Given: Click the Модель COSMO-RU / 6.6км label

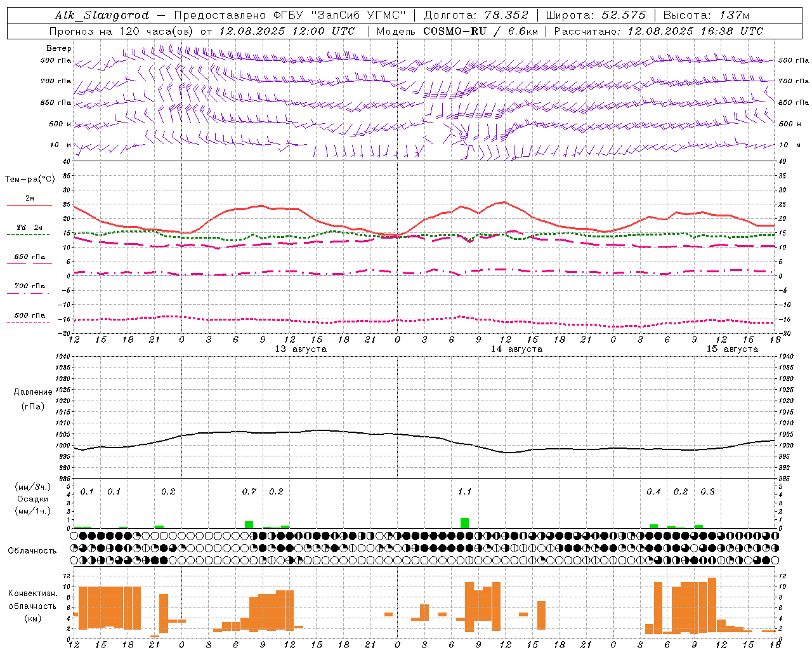Looking at the screenshot, I should coord(457,31).
